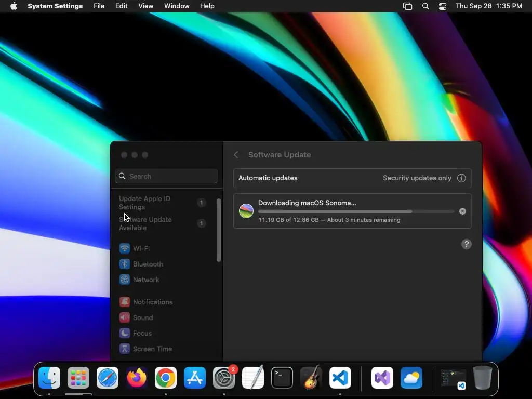Open the Window menu
This screenshot has height=399, width=532.
click(x=177, y=6)
